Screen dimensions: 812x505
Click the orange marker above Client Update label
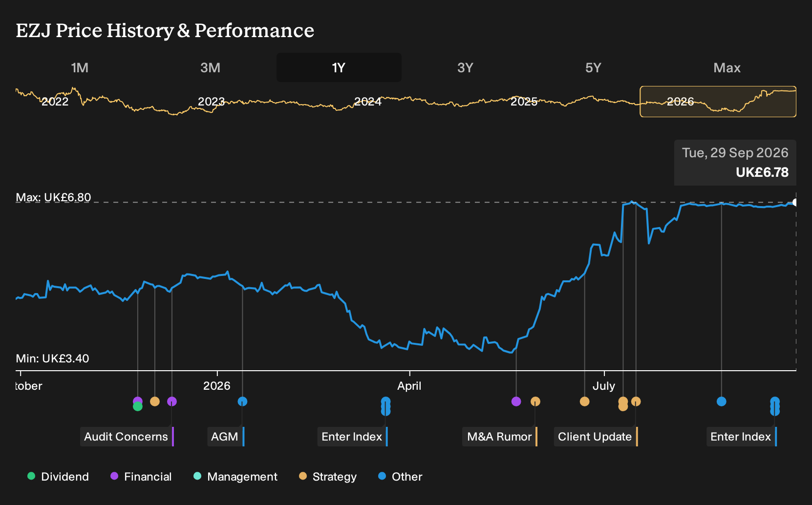pos(636,401)
